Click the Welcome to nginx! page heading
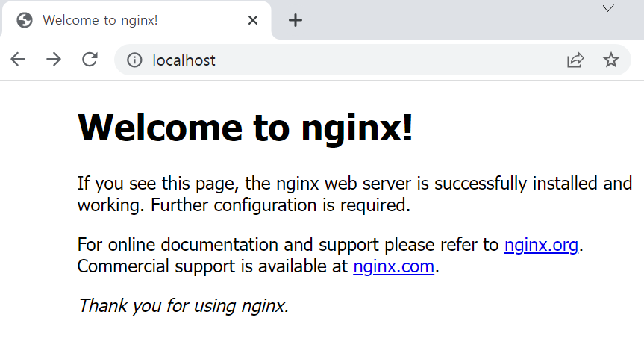Image resolution: width=644 pixels, height=359 pixels. pyautogui.click(x=246, y=128)
